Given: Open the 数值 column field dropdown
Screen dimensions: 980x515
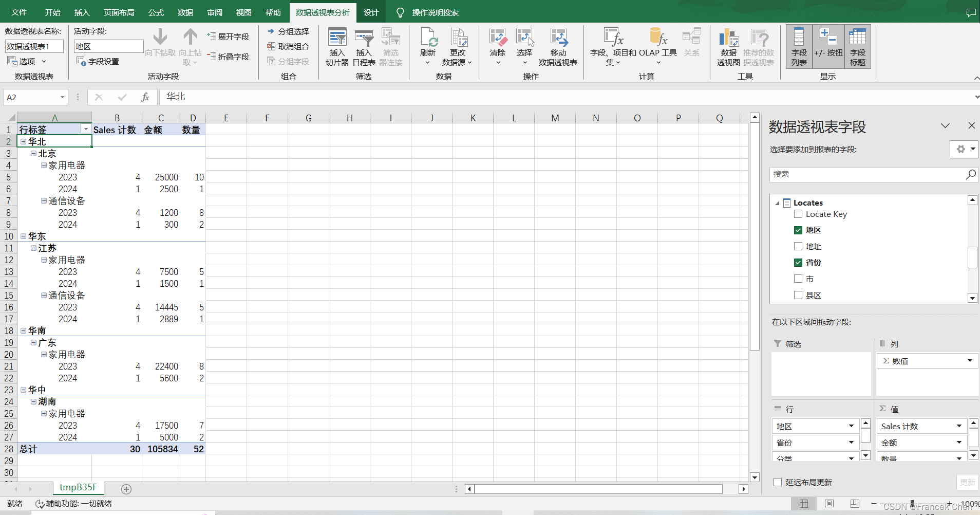Looking at the screenshot, I should point(970,361).
